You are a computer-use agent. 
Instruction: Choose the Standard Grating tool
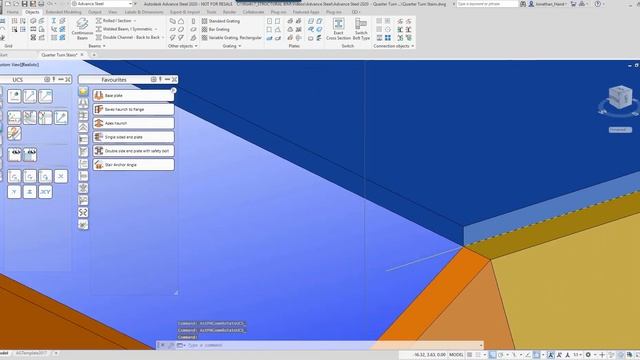pos(221,21)
